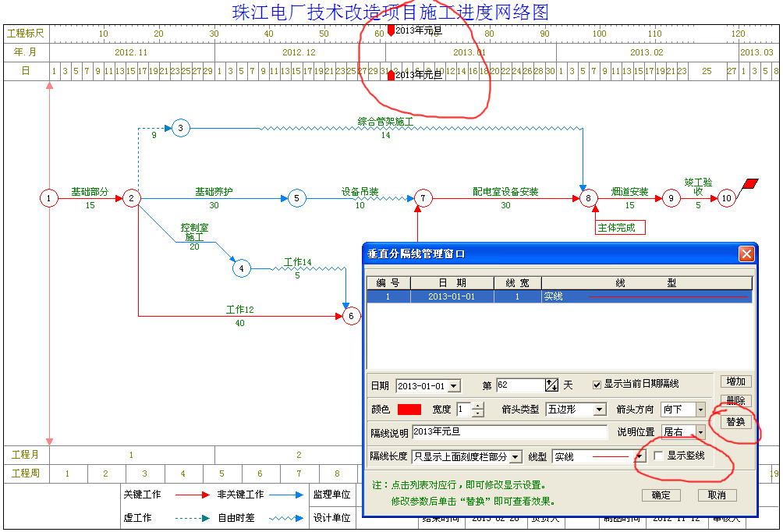Click the 监理单位 cell
This screenshot has width=783, height=532.
point(332,495)
